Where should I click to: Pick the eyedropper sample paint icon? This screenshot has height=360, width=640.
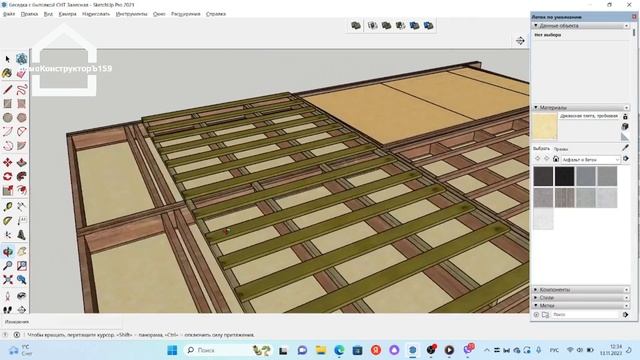tap(625, 148)
